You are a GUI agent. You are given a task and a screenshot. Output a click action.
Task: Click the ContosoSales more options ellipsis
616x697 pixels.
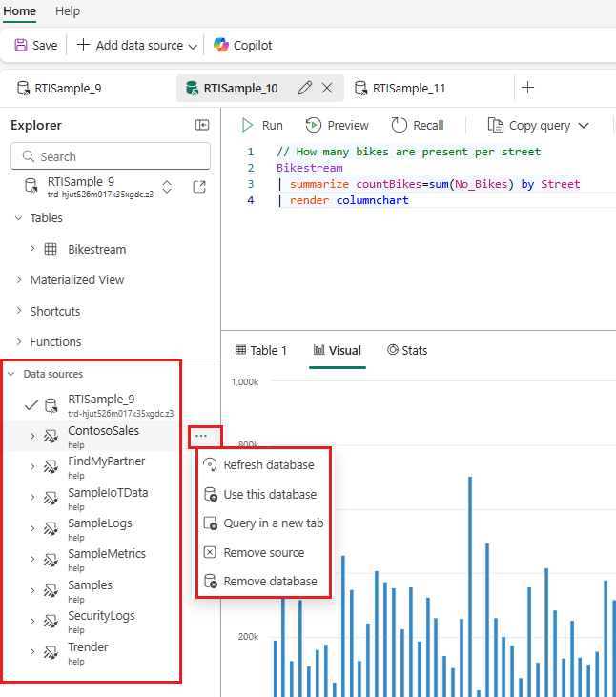[200, 436]
